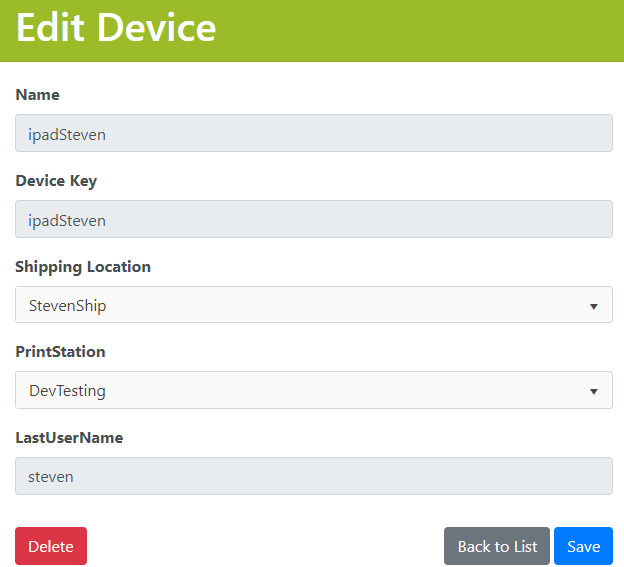624x567 pixels.
Task: Open the Shipping Location dropdown arrow
Action: point(593,306)
